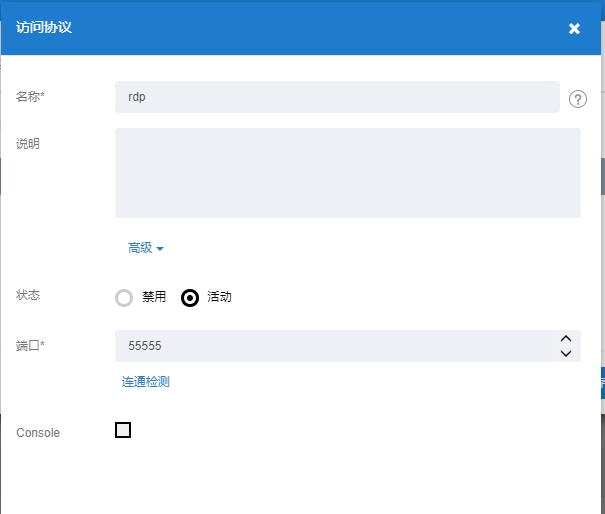
Task: Click inside the 说明 description text area
Action: (347, 173)
